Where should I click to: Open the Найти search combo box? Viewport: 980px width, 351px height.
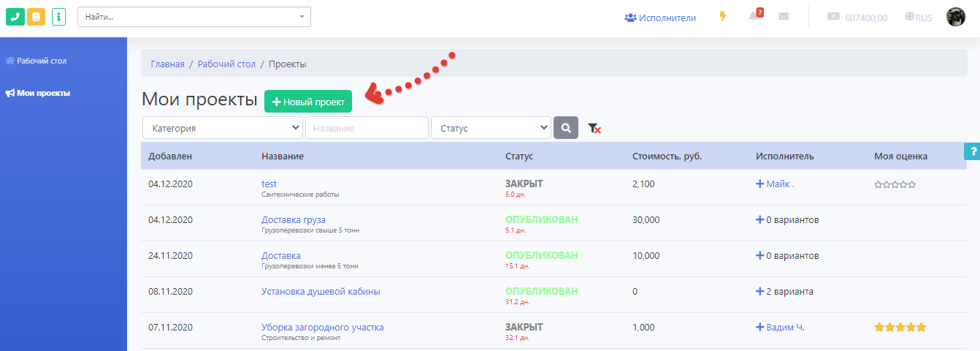(x=194, y=17)
